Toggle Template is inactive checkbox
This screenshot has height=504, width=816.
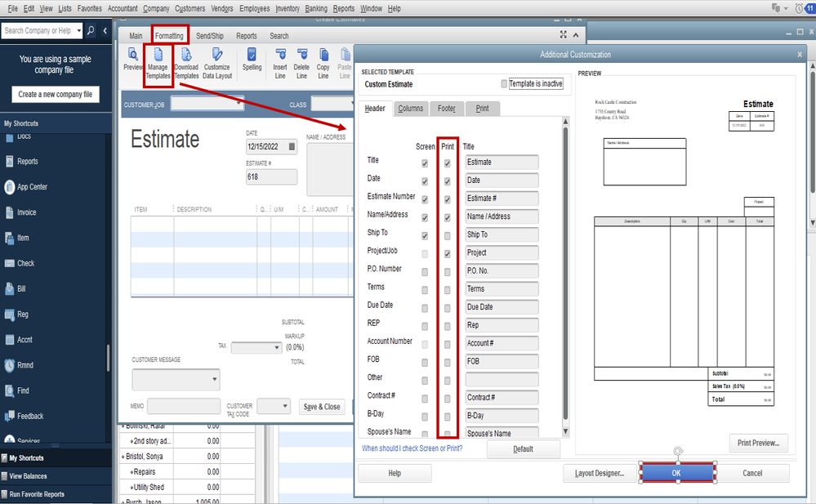pos(504,84)
